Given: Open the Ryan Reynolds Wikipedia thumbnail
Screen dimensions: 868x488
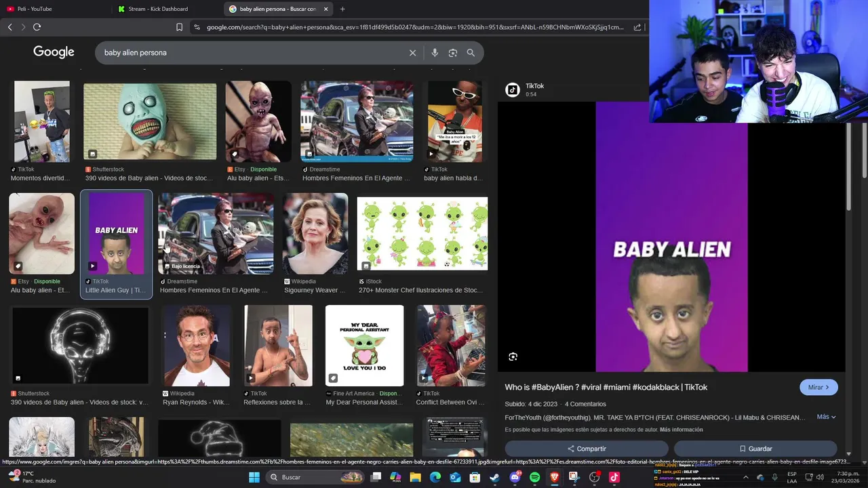Looking at the screenshot, I should (197, 346).
